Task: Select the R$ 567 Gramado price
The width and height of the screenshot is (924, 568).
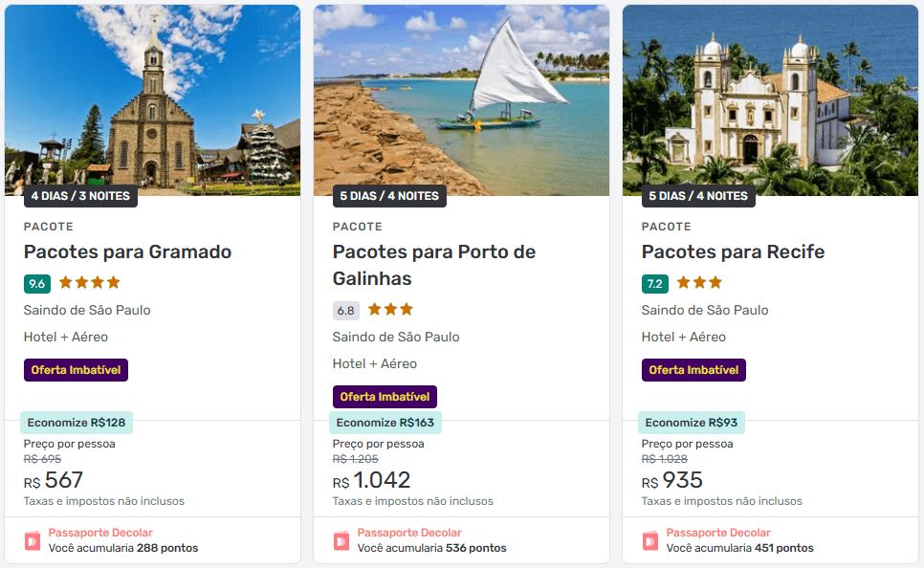Action: [x=54, y=480]
